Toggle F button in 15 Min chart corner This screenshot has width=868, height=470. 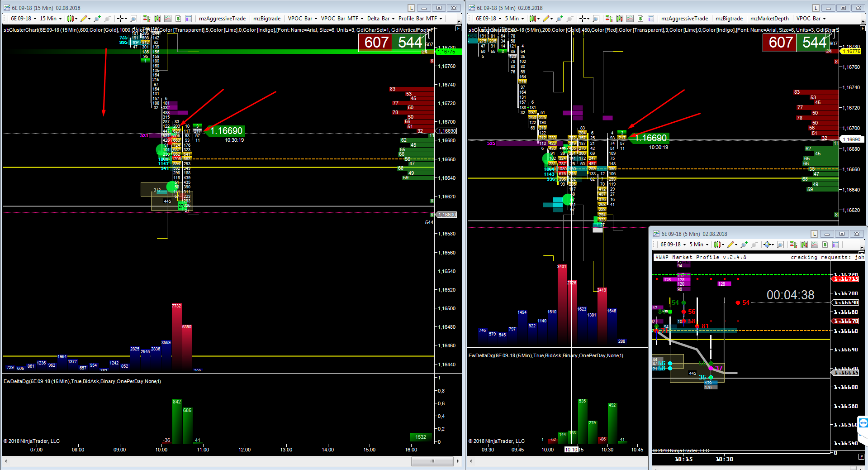coord(458,28)
